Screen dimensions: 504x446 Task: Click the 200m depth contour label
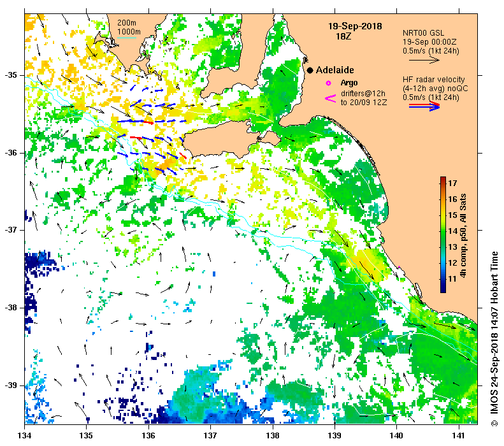127,23
